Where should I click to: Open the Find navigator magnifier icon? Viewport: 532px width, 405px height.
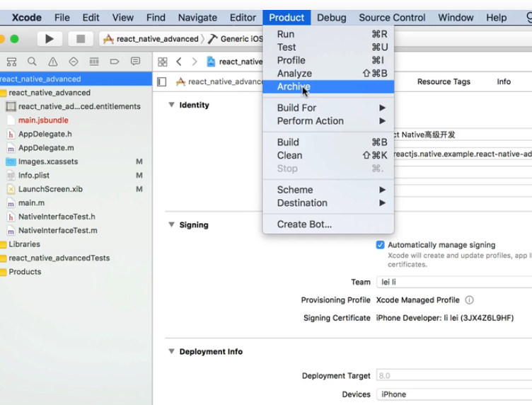(32, 62)
